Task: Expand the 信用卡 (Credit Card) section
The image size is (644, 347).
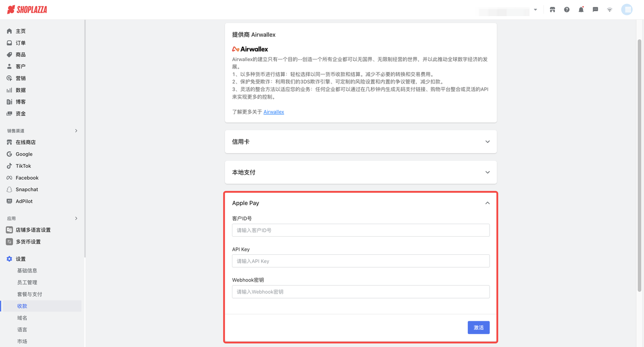Action: tap(487, 142)
